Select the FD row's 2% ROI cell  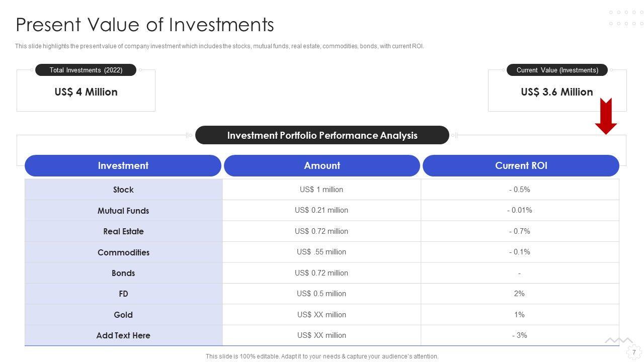coord(519,294)
